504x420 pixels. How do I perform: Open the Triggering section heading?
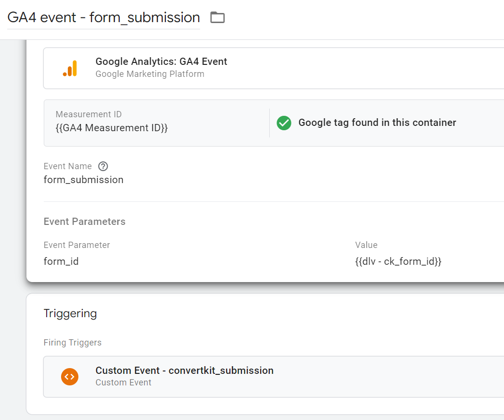pyautogui.click(x=70, y=313)
